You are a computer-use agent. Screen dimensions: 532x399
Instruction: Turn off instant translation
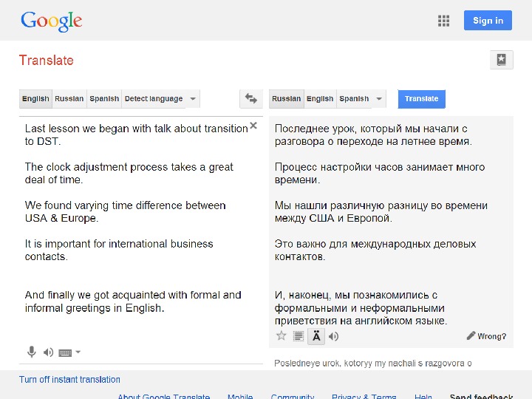click(x=69, y=380)
